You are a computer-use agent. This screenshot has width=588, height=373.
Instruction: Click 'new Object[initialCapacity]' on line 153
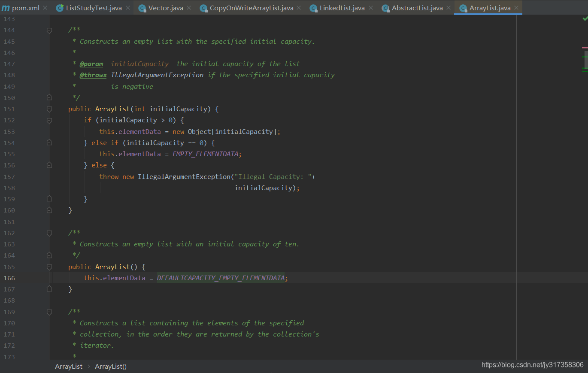tap(224, 131)
